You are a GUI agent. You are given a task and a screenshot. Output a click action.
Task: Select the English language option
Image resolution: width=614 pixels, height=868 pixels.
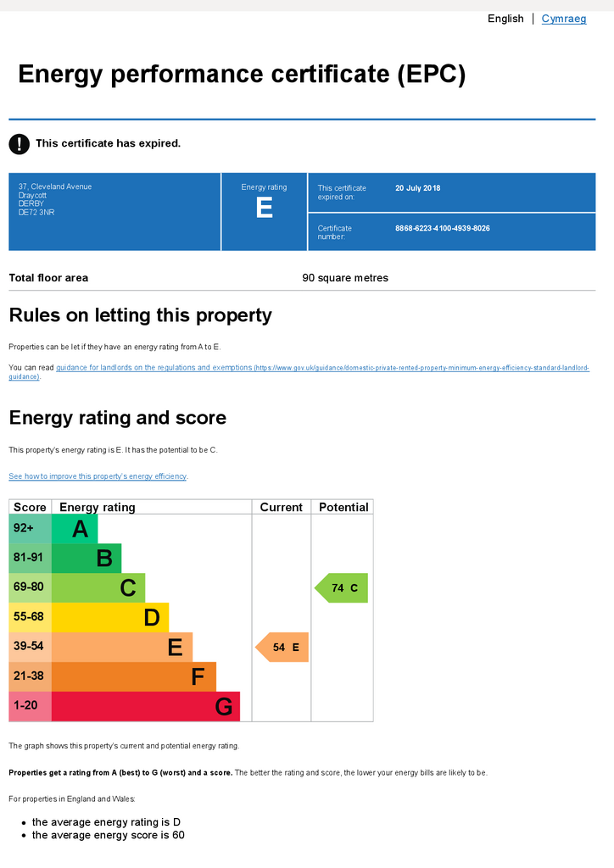pos(505,19)
